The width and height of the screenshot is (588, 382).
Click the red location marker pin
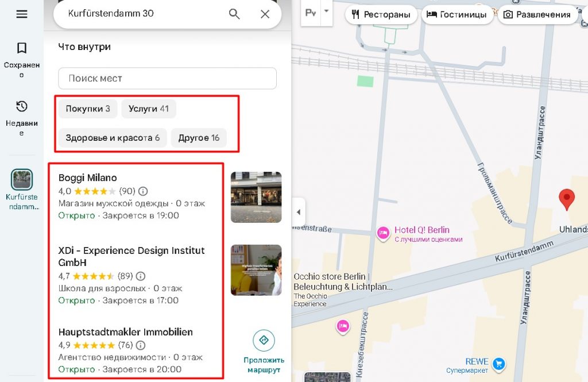(x=567, y=199)
